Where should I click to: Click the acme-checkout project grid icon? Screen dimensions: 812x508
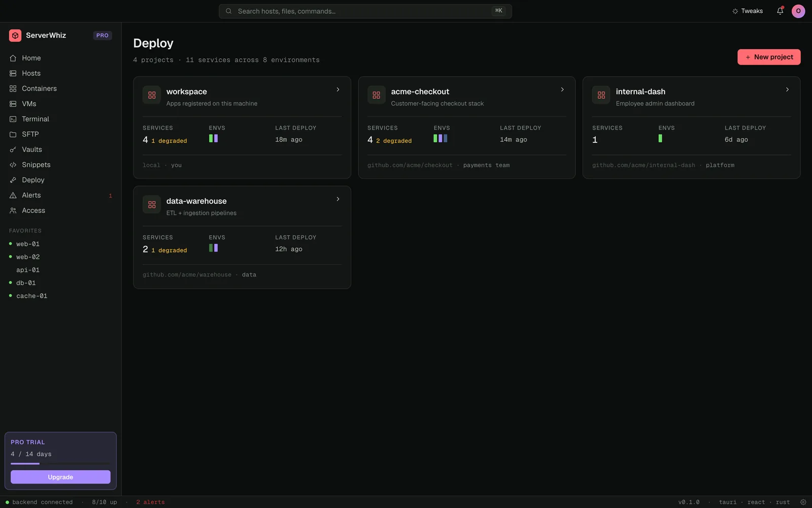[377, 95]
